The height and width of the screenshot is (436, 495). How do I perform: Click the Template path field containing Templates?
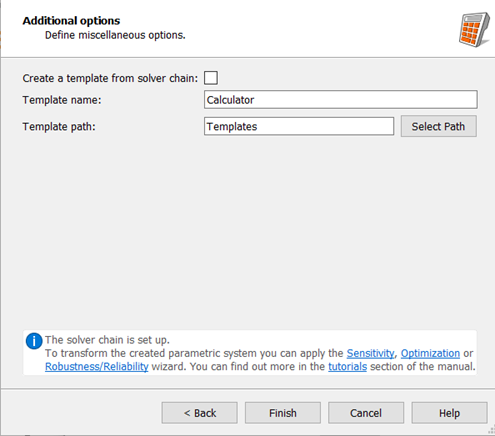(299, 126)
